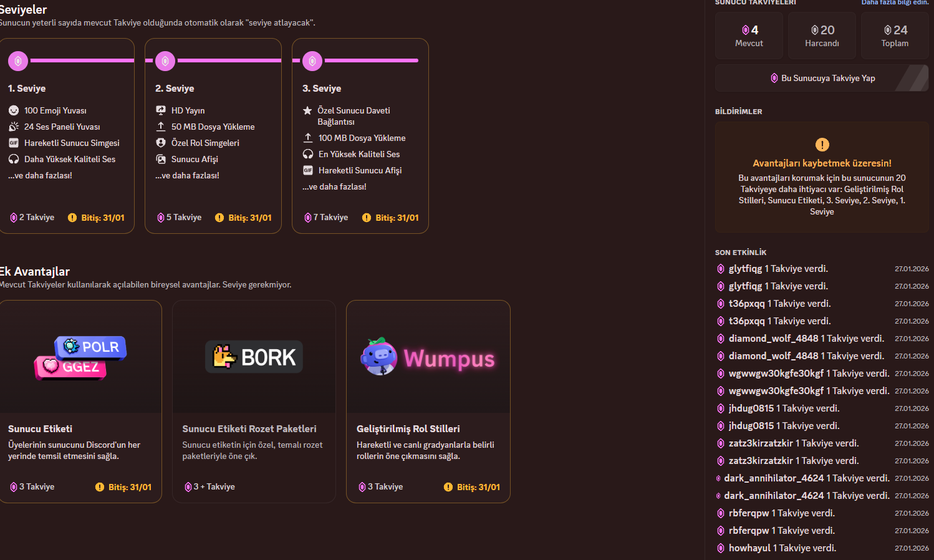The width and height of the screenshot is (934, 560).
Task: Click the star icon beside Özel Sunucu Daveti Bağlantısı
Action: (x=307, y=110)
